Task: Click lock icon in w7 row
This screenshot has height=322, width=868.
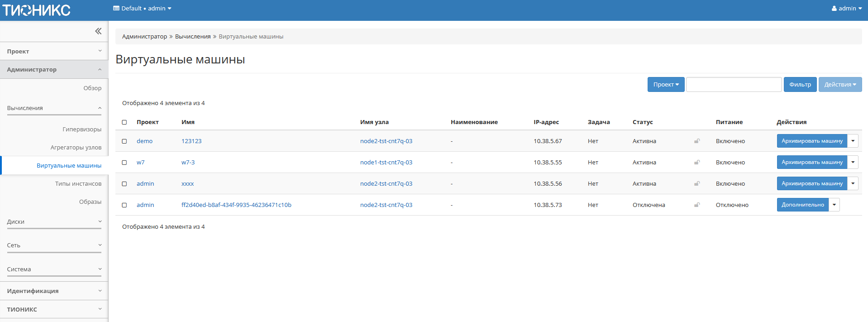Action: 697,163
